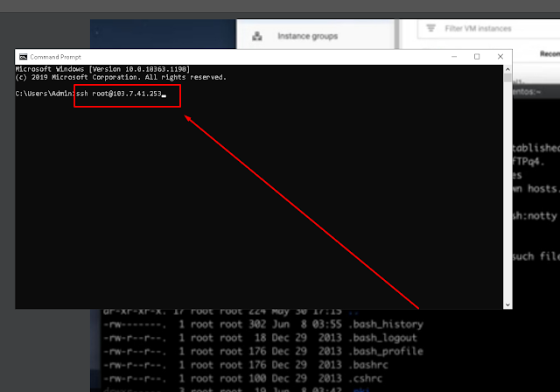Click the Microsoft Corporation copyright line

tap(121, 78)
